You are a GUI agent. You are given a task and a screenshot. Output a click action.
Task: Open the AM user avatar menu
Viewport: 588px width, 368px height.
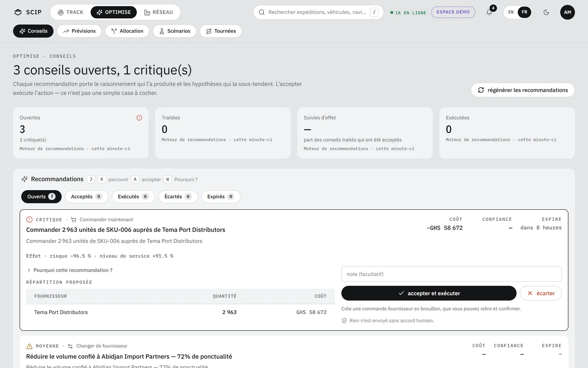pyautogui.click(x=567, y=12)
